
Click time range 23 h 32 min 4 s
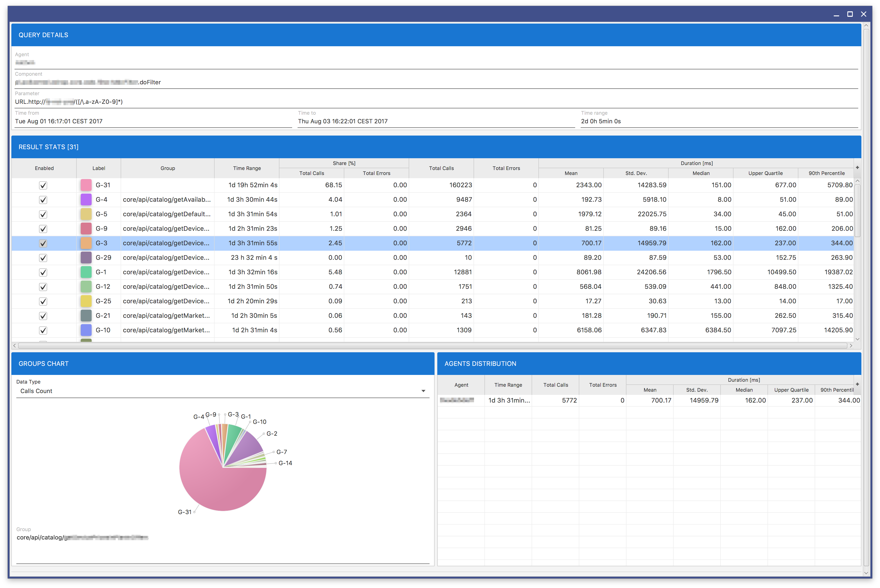coord(254,257)
